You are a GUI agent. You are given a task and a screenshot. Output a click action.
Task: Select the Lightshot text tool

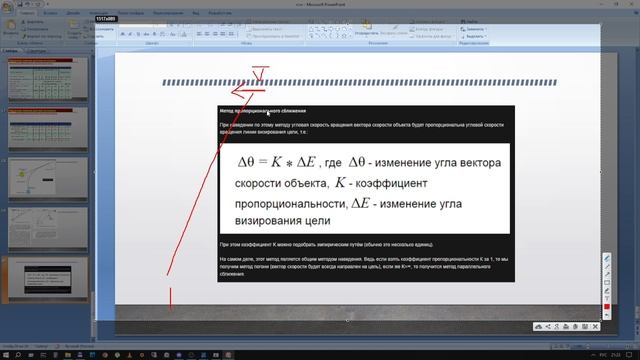[607, 298]
